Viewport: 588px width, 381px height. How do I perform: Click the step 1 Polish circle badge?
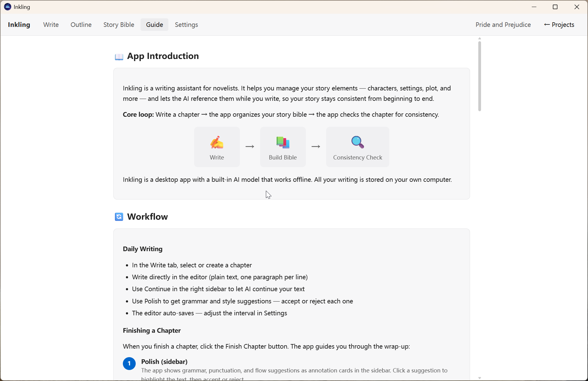coord(129,364)
